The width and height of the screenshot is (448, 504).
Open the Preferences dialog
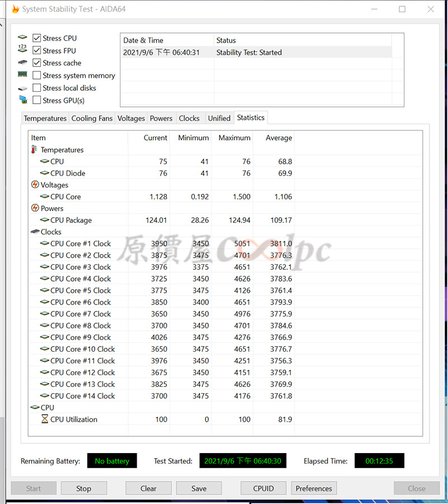[314, 488]
